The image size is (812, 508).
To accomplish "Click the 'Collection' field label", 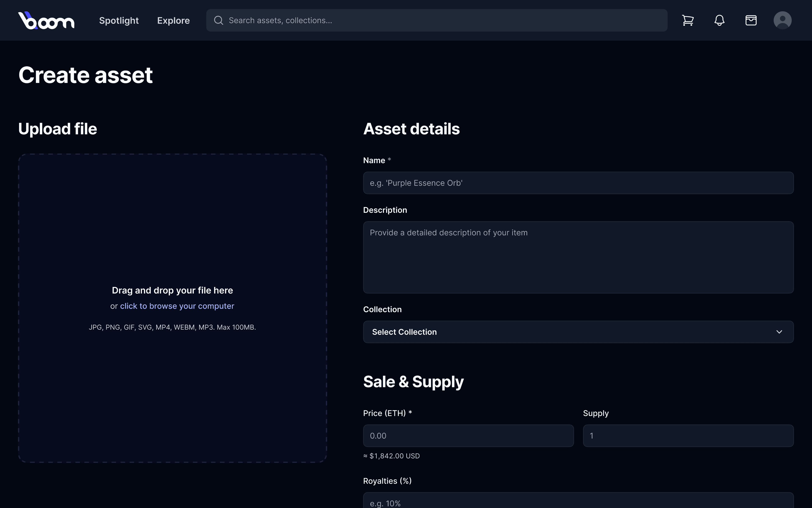I will click(x=382, y=309).
